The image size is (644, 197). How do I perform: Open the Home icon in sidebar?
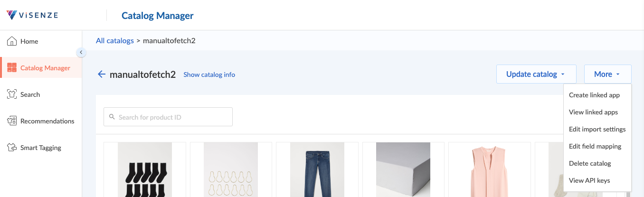12,41
